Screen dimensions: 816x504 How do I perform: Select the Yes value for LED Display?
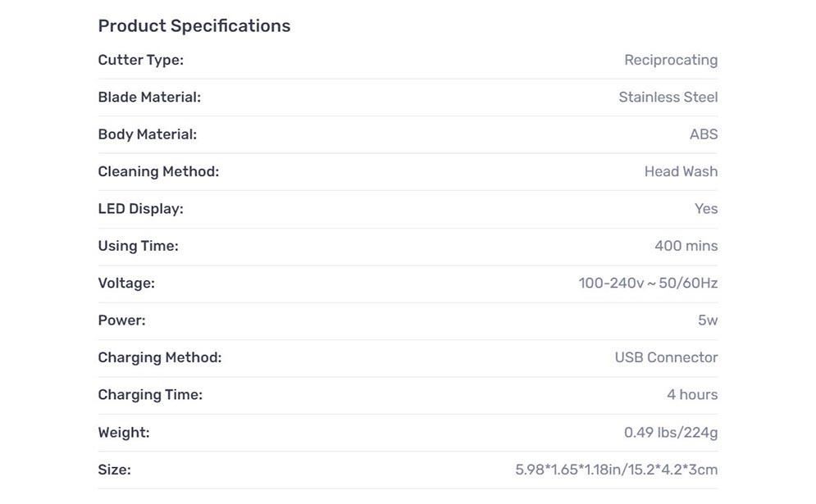pos(705,209)
